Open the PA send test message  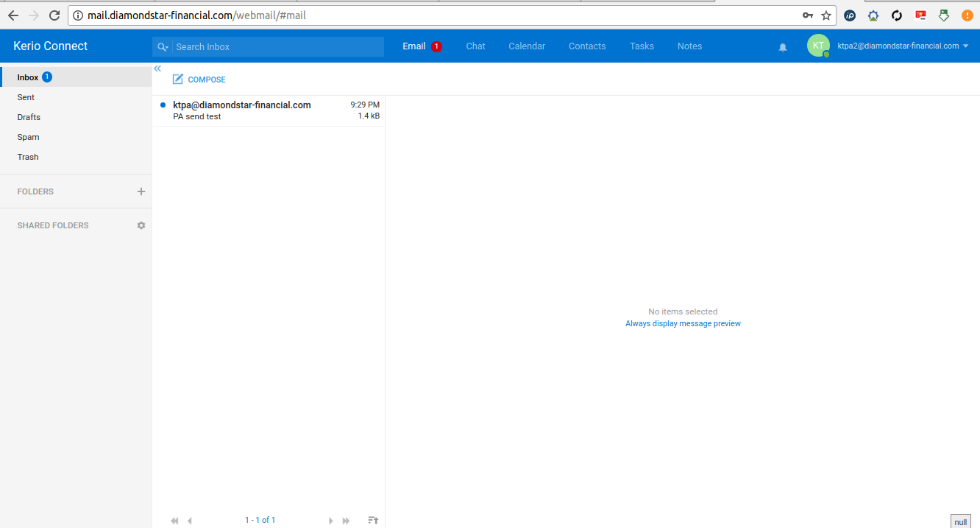pos(269,110)
